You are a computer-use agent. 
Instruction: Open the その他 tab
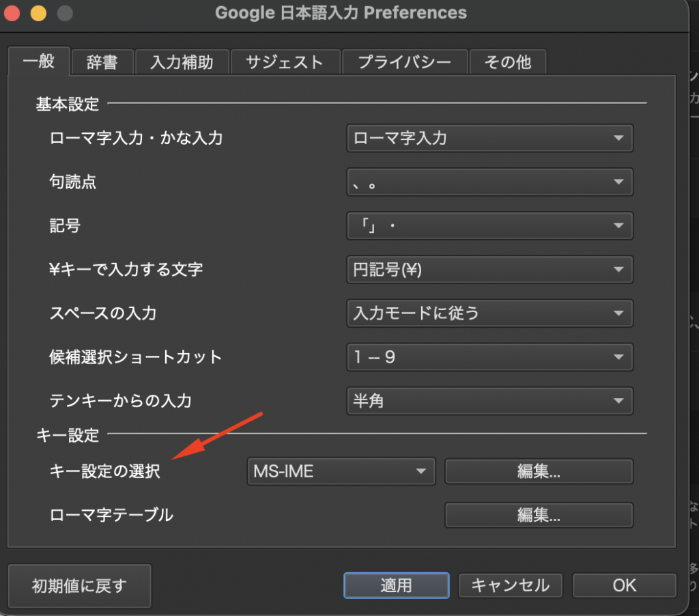coord(507,62)
